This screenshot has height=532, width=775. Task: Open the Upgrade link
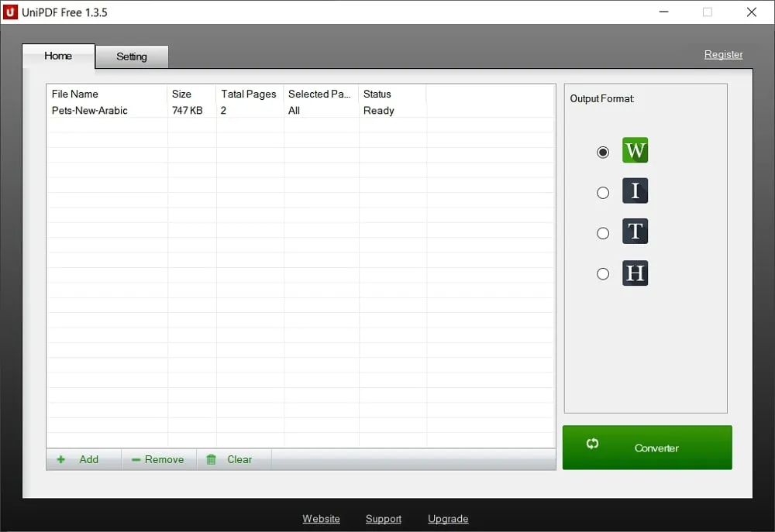click(x=448, y=519)
